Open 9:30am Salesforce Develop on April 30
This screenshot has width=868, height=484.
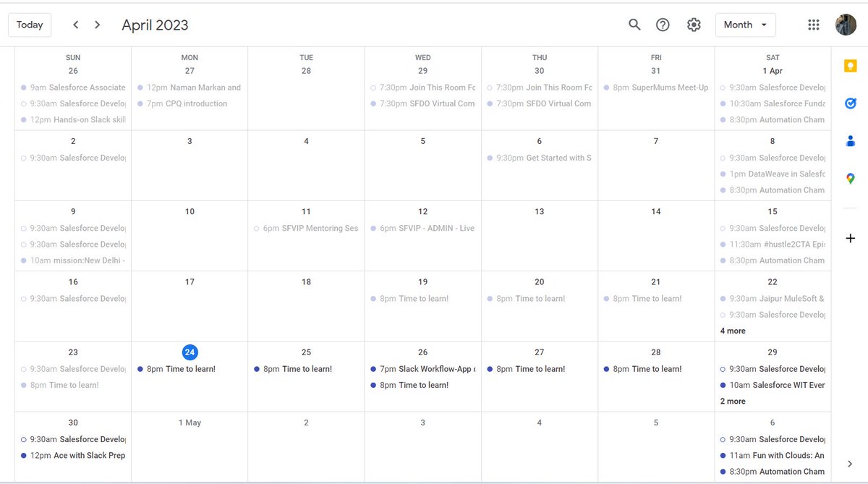(x=73, y=439)
